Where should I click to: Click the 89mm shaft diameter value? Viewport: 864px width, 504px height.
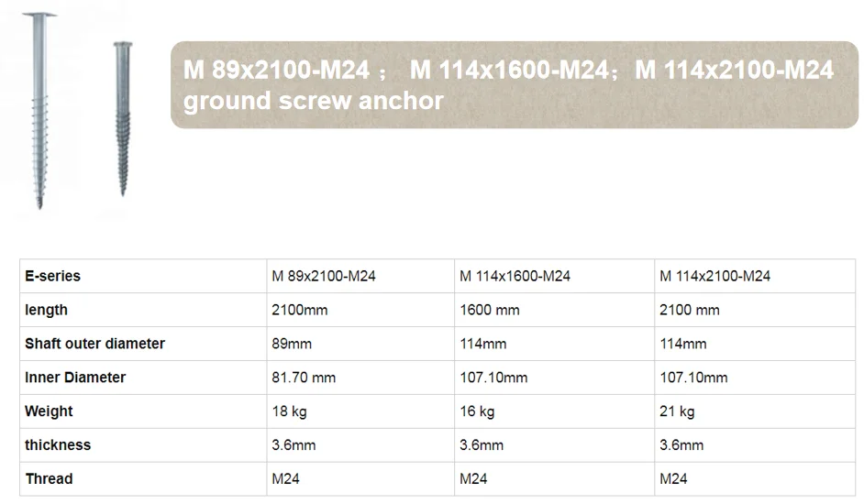[x=292, y=344]
